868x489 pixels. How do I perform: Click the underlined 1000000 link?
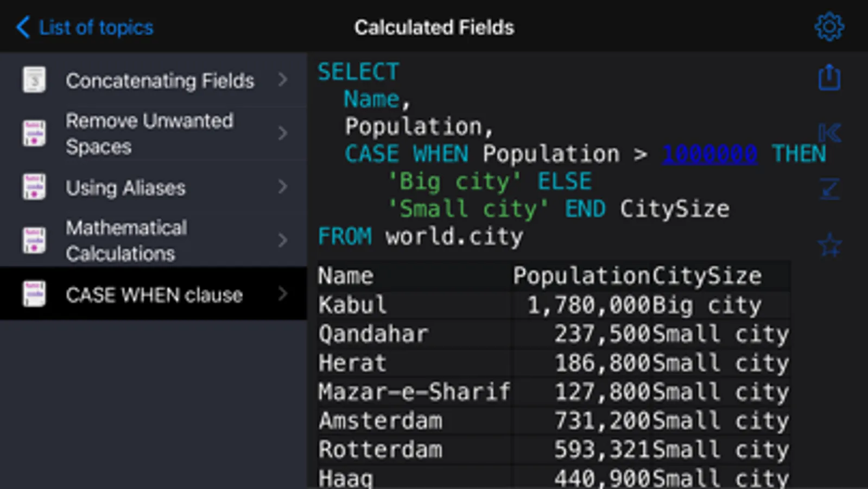click(709, 154)
